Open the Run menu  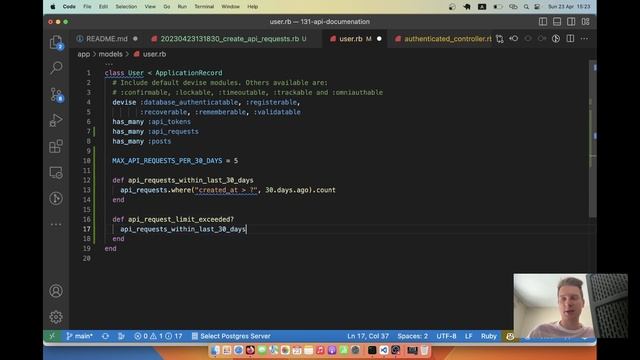182,7
